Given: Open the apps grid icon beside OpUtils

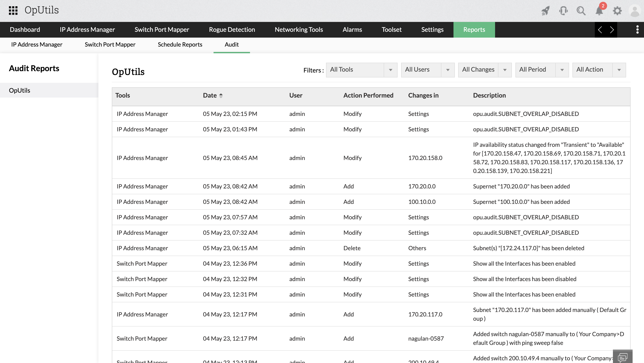Looking at the screenshot, I should (13, 10).
